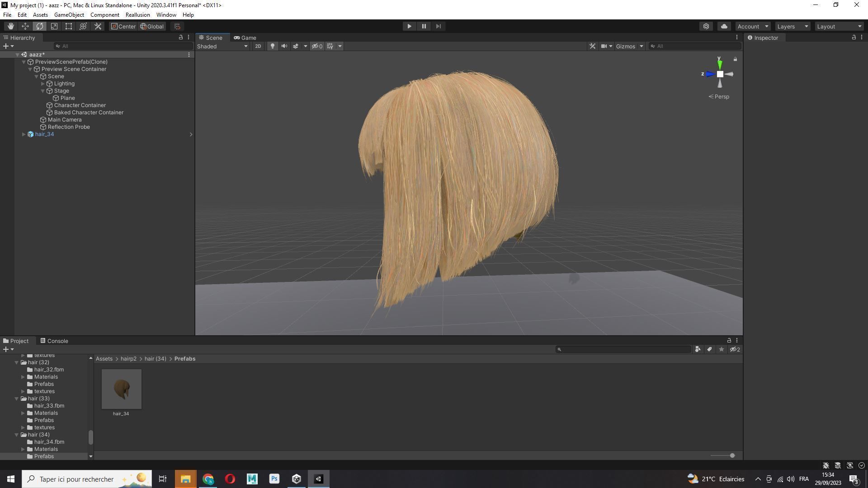Image resolution: width=868 pixels, height=488 pixels.
Task: Expand hair_34 in Hierarchy
Action: click(x=24, y=134)
